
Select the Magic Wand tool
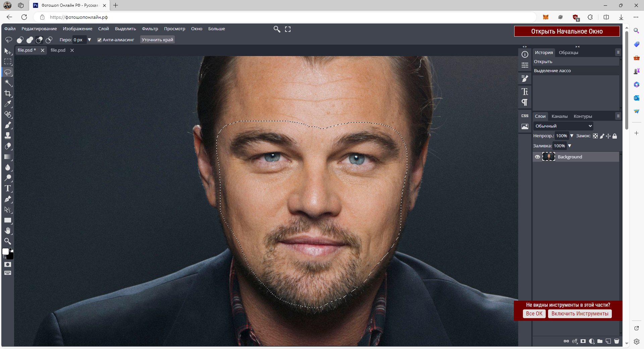[x=8, y=83]
